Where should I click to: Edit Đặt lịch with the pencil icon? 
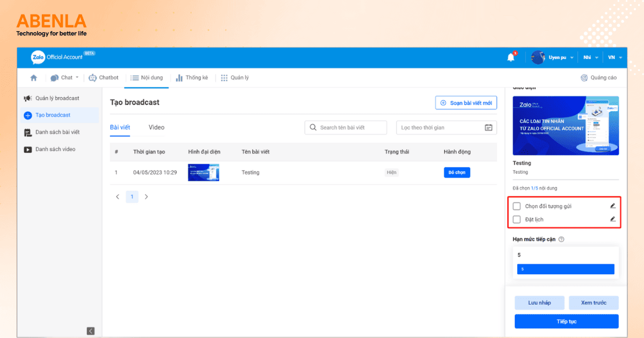(x=613, y=219)
